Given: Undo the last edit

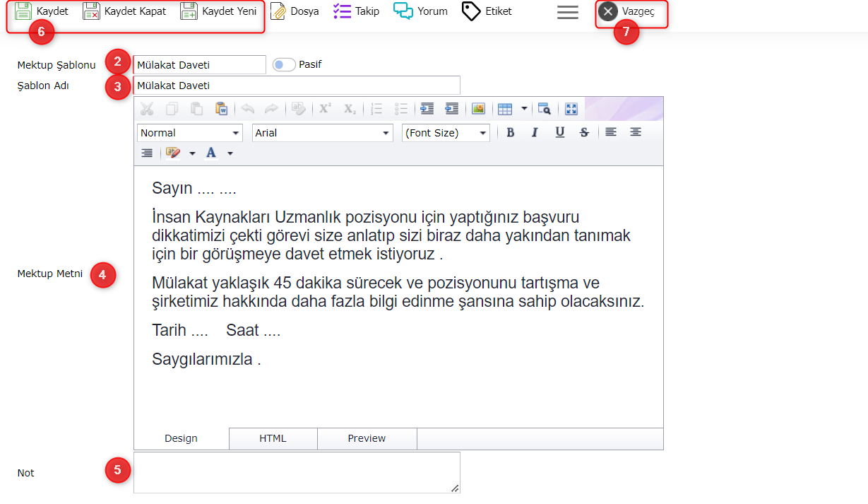Looking at the screenshot, I should 247,109.
